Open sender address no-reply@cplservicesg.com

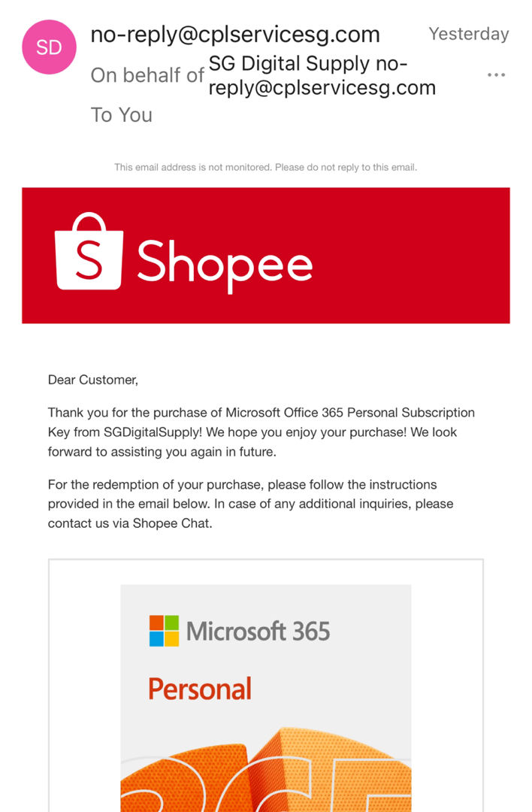pyautogui.click(x=235, y=35)
